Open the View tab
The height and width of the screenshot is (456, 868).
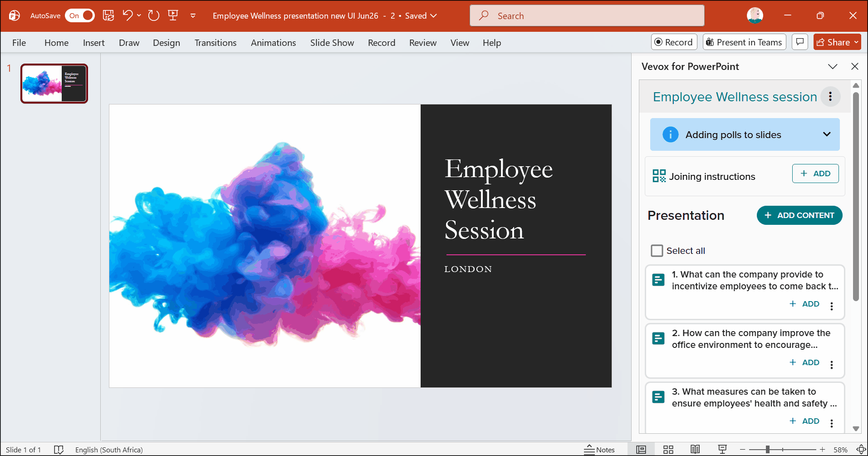[460, 43]
